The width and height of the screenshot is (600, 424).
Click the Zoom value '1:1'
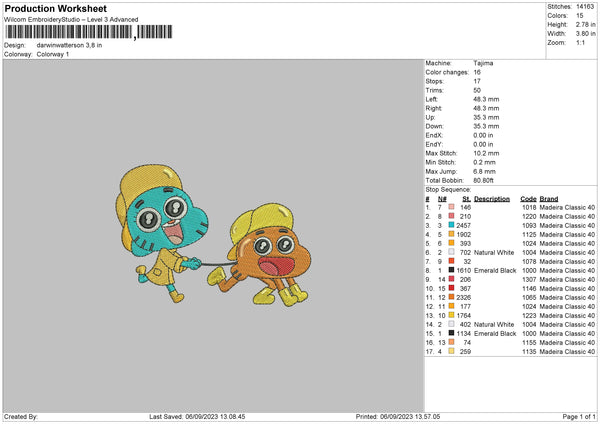(580, 42)
